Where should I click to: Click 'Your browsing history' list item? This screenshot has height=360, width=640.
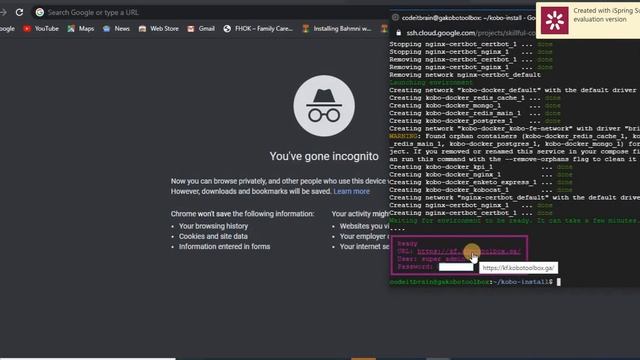[x=213, y=226]
